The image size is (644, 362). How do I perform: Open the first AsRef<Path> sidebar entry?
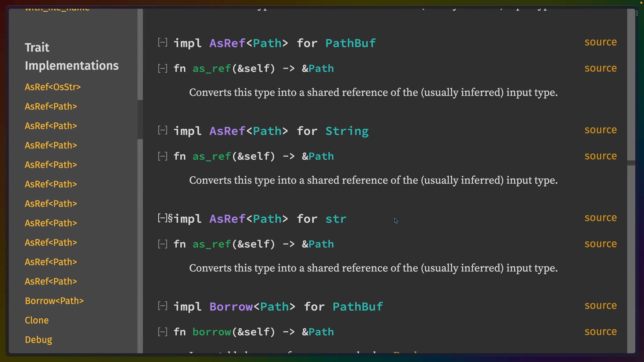point(51,106)
